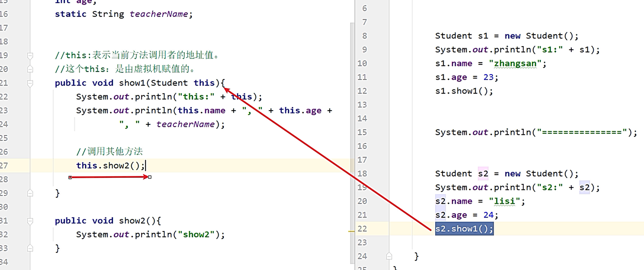Collapse the comment fold marker at '//this:' line

(30, 55)
